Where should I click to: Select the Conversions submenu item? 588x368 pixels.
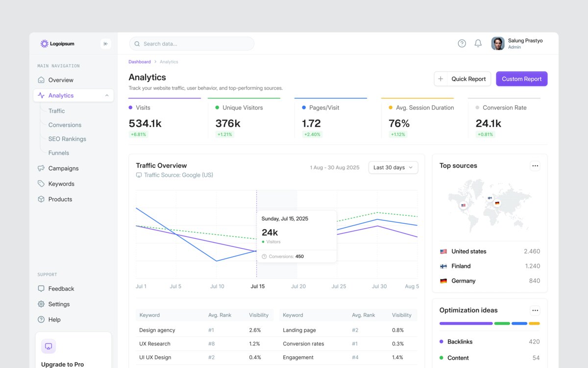pyautogui.click(x=65, y=125)
